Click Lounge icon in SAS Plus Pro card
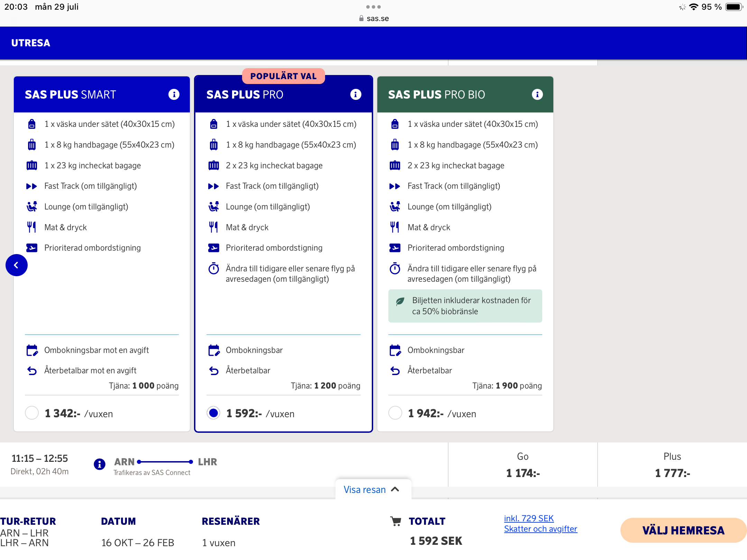Viewport: 747px width, 560px height. 213,207
